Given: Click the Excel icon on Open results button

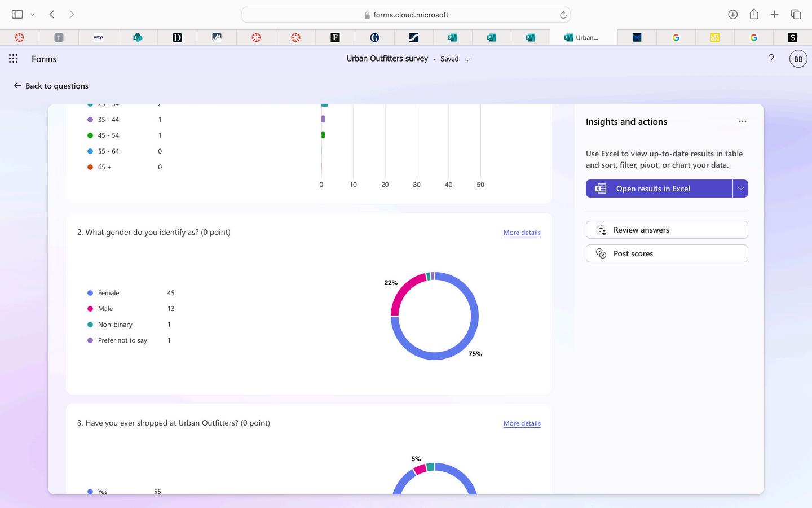Looking at the screenshot, I should (x=601, y=189).
